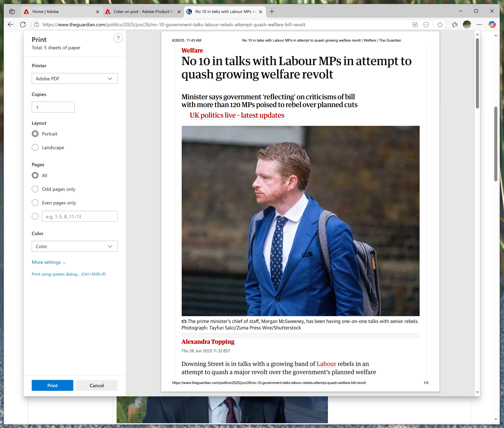Open new tab with plus button

(272, 11)
